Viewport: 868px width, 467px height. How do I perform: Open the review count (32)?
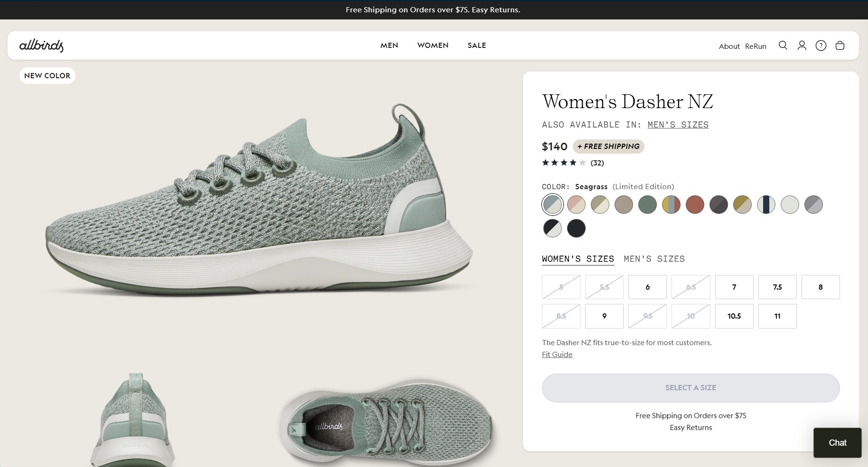597,163
